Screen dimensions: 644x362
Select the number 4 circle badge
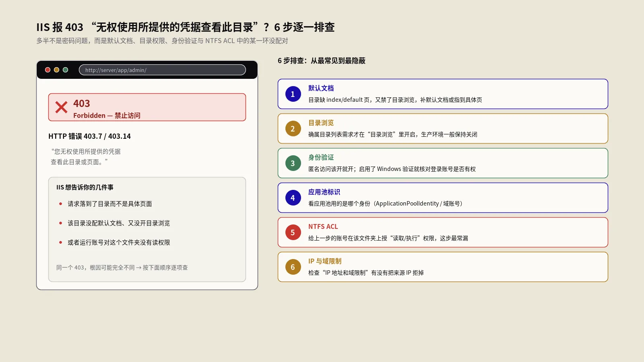293,198
